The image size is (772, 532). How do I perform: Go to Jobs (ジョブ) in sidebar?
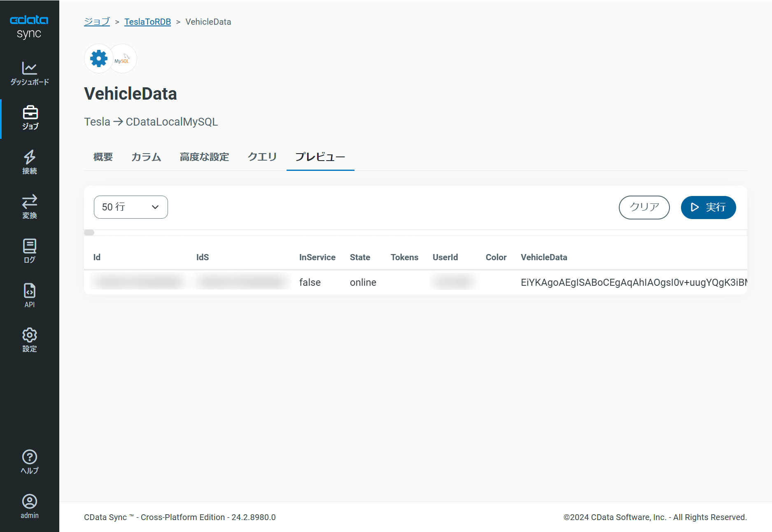[x=30, y=118]
